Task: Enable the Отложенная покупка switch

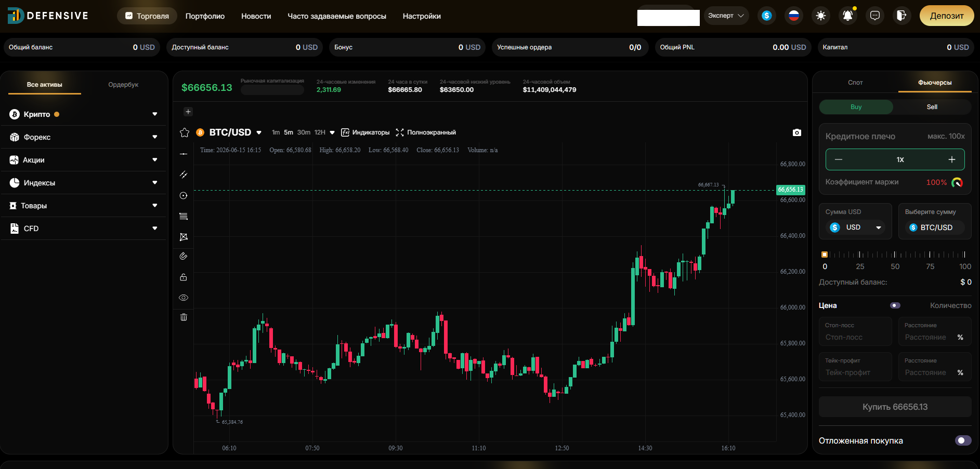Action: click(963, 440)
